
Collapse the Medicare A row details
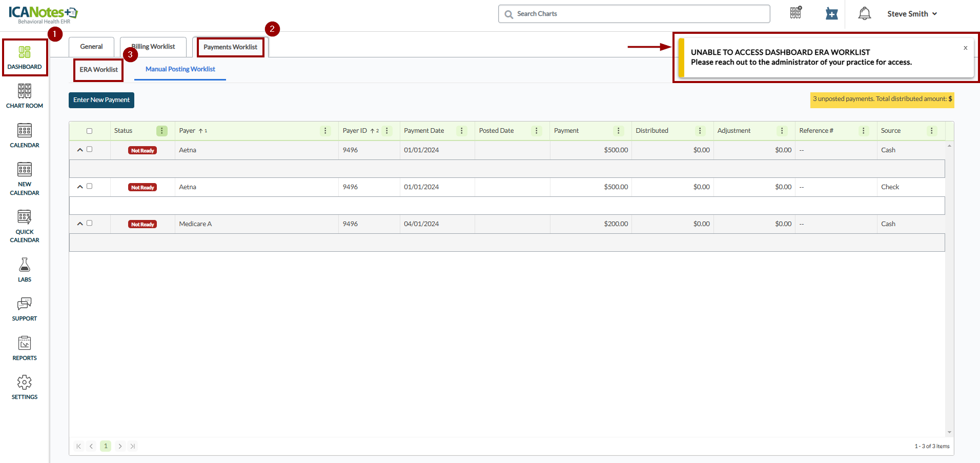(x=80, y=224)
